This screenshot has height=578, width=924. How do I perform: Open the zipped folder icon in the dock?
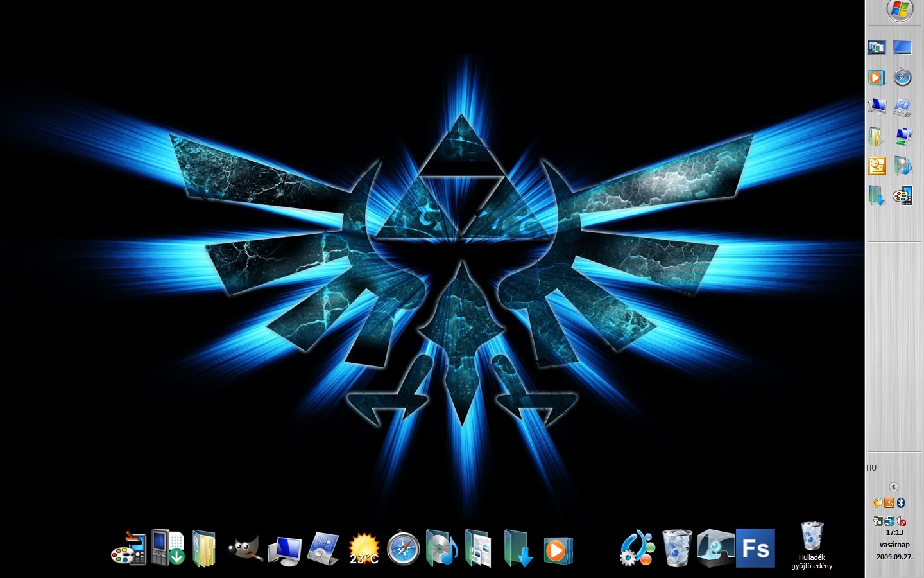pyautogui.click(x=204, y=548)
